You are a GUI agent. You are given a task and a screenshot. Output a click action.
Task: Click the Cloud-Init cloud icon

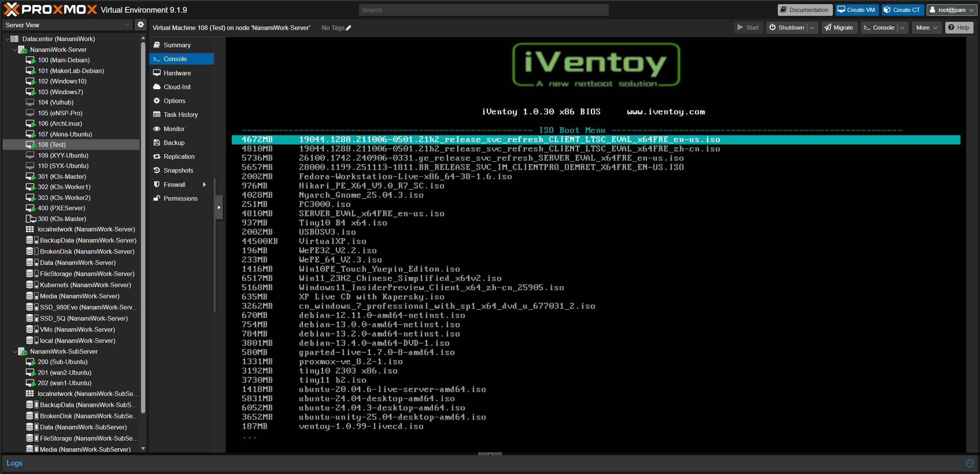pos(157,86)
